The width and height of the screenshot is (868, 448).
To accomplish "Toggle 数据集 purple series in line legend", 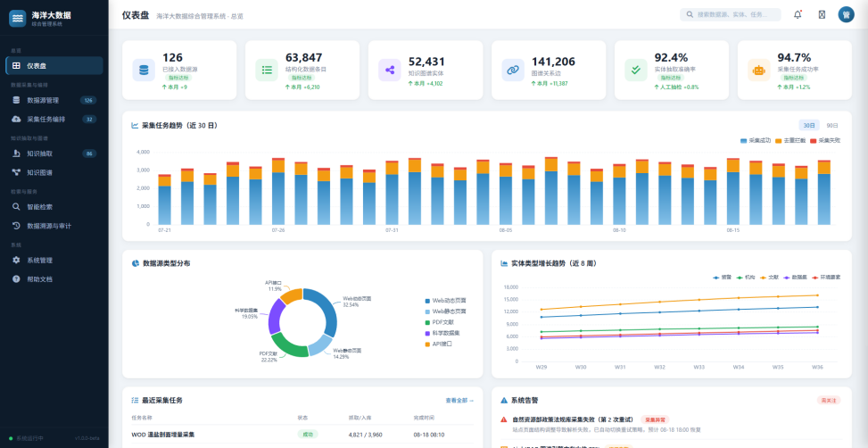I will (x=794, y=277).
